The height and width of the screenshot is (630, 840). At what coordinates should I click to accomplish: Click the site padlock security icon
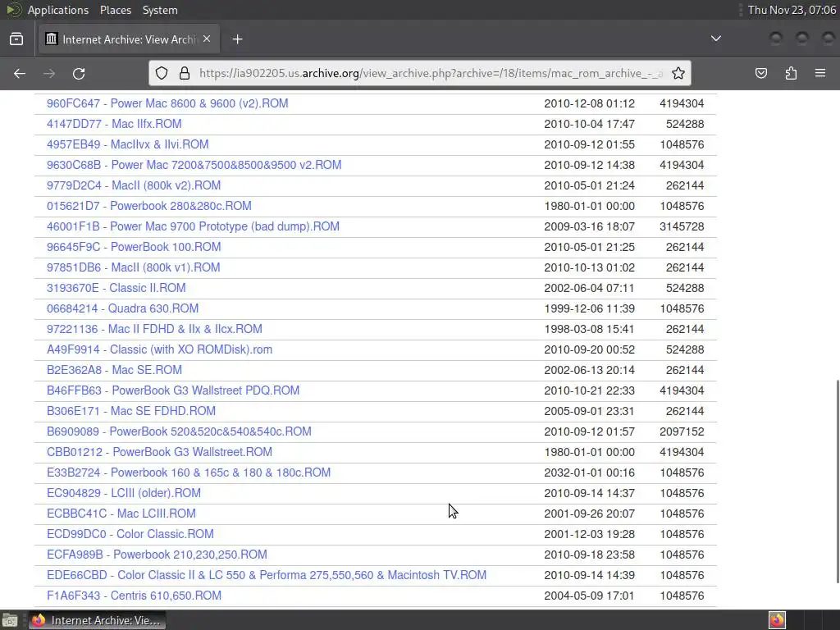(x=185, y=73)
